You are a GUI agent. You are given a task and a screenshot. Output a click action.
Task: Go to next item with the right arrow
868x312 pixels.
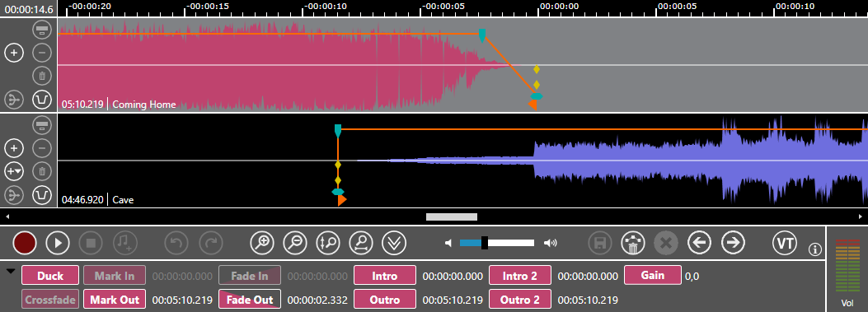click(x=733, y=242)
